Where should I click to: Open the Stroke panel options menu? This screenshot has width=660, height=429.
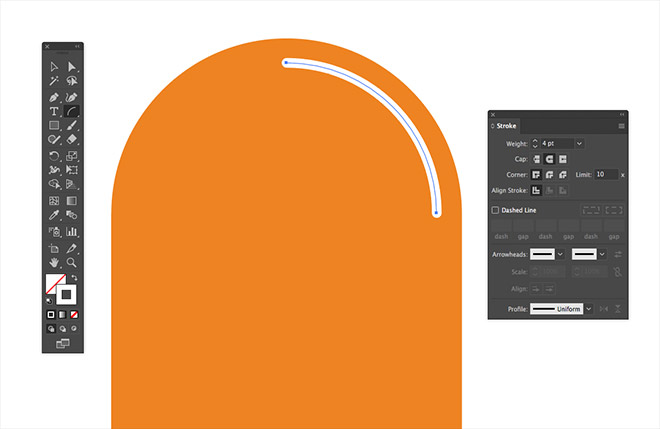click(x=621, y=126)
